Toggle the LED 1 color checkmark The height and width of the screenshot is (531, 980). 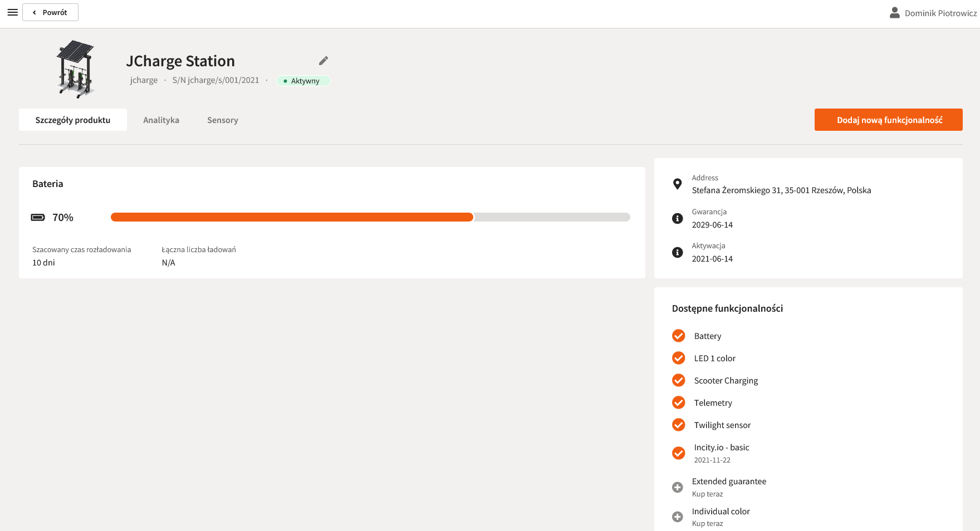pos(678,358)
